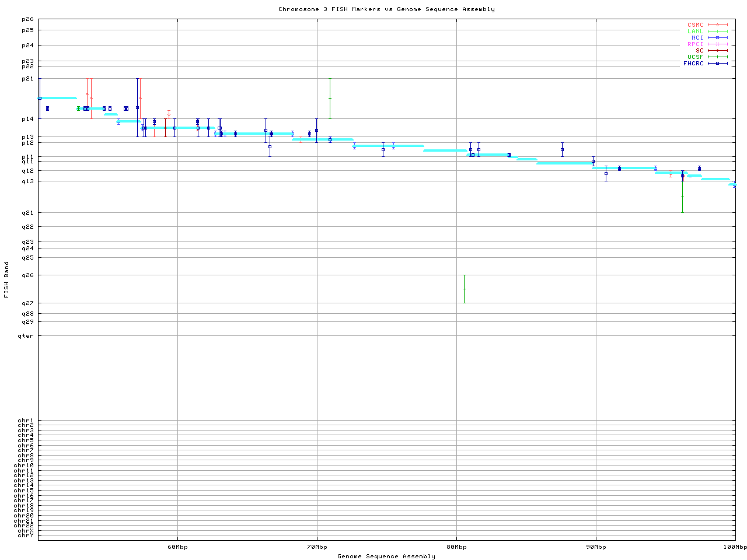Click the q12 band label

(x=28, y=171)
